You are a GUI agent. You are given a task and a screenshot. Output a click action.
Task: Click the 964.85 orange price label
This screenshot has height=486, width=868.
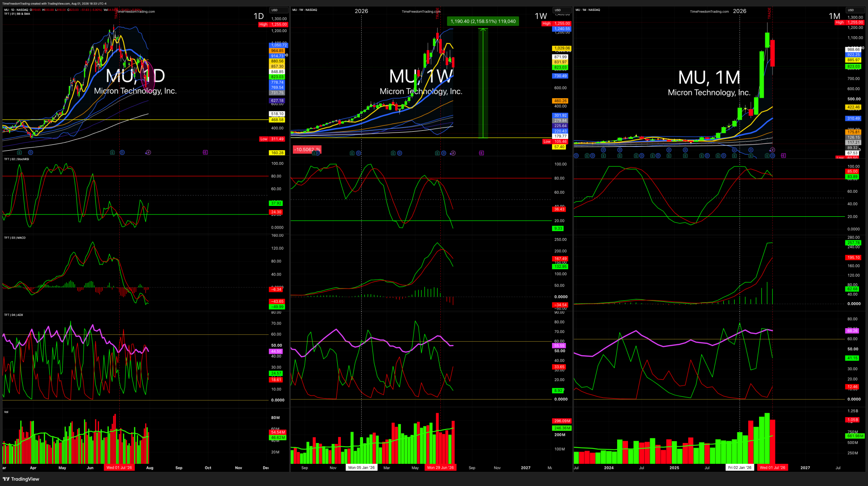277,51
